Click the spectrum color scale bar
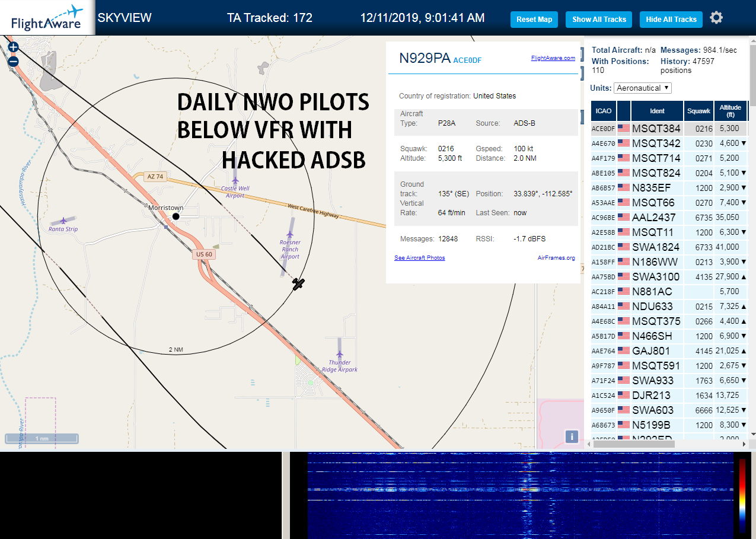The image size is (756, 539). coord(742,496)
